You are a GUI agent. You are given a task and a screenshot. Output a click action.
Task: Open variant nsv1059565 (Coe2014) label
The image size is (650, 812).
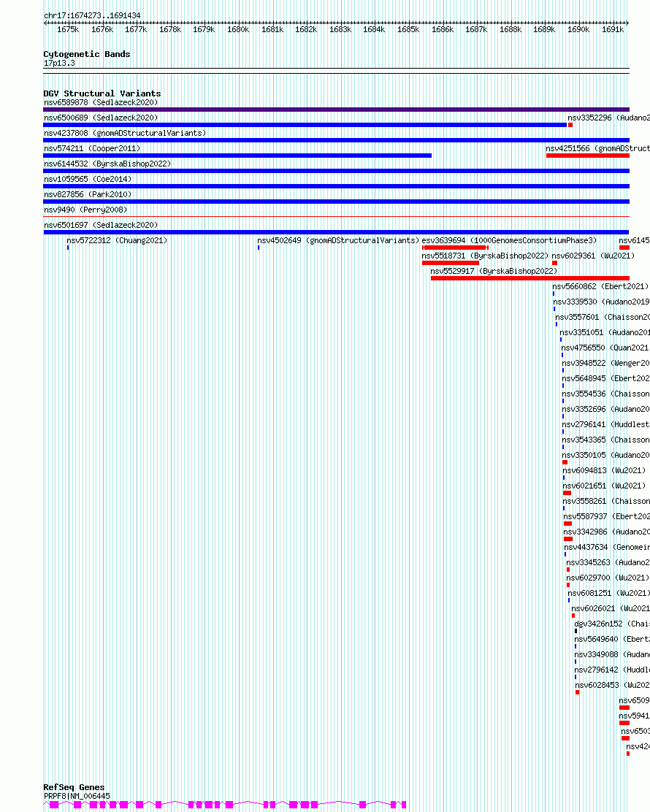pyautogui.click(x=88, y=179)
